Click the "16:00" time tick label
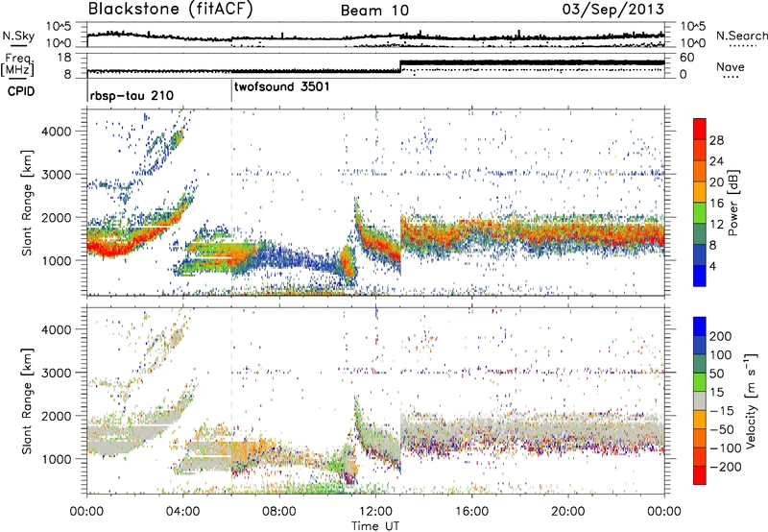The width and height of the screenshot is (768, 532). 471,512
